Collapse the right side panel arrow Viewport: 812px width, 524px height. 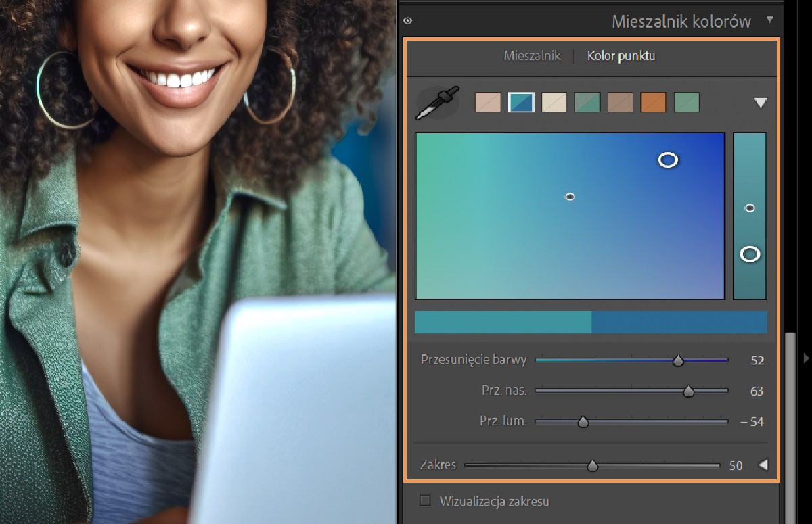(x=805, y=357)
